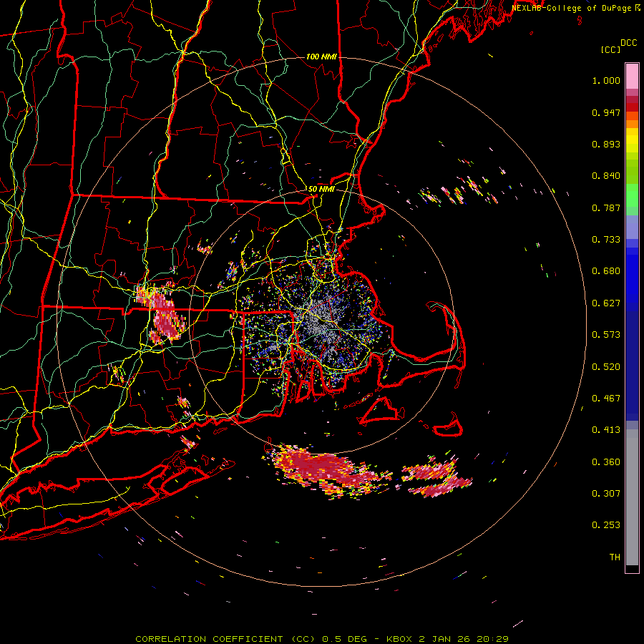Viewport: 644px width, 644px height.
Task: Click the 0.520 scale value
Action: click(x=606, y=367)
